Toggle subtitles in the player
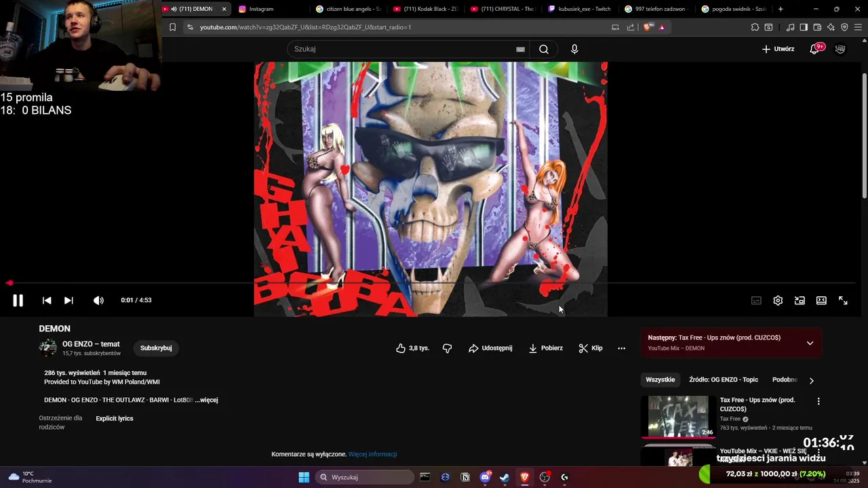Screen dimensions: 868x488 coord(756,300)
